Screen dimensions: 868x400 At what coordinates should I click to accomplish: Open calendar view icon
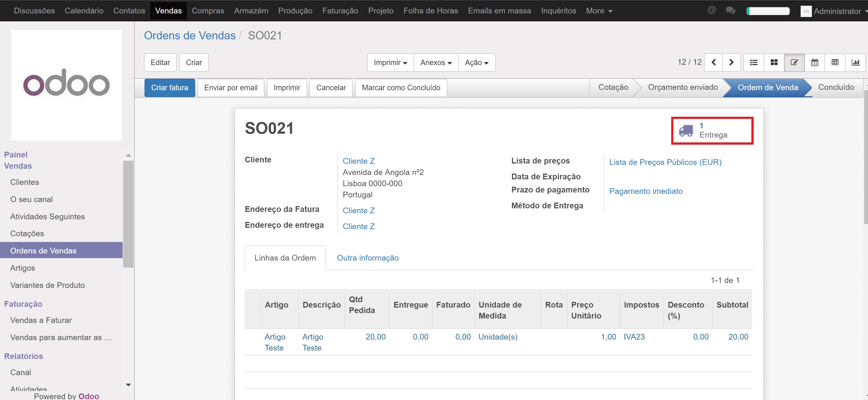pyautogui.click(x=814, y=62)
